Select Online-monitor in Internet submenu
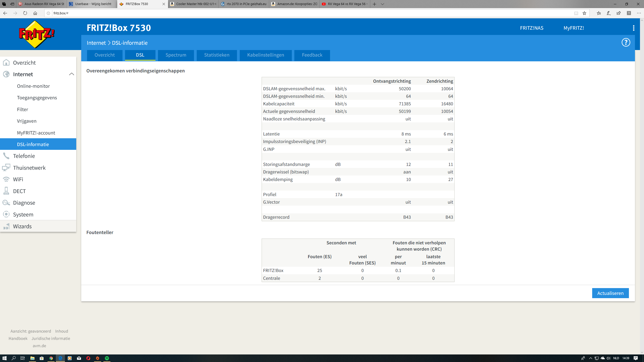644x362 pixels. 33,86
